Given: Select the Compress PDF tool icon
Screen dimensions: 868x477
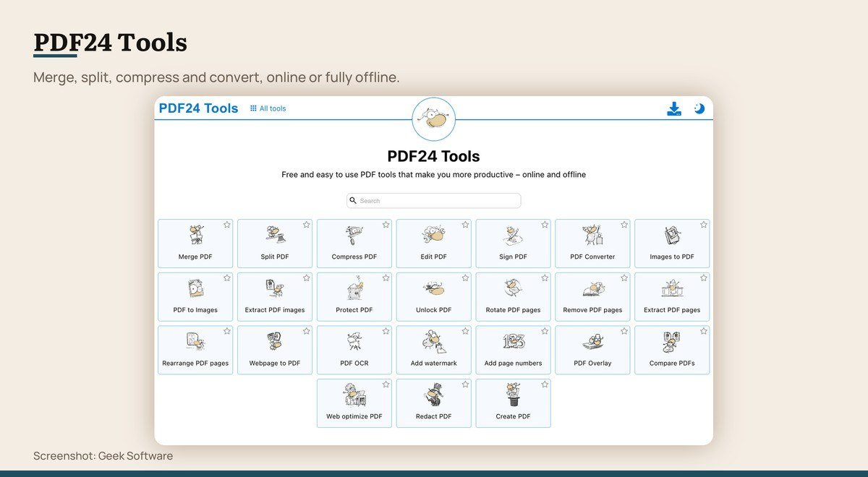Looking at the screenshot, I should pyautogui.click(x=354, y=236).
